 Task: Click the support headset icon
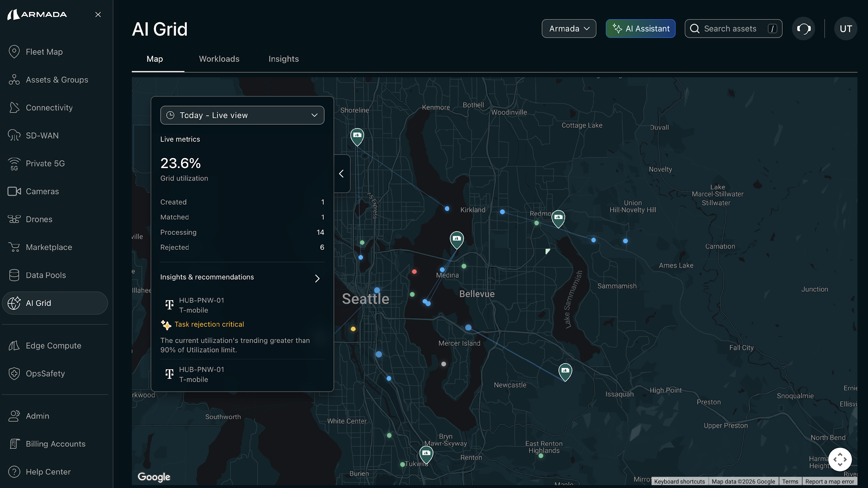[x=803, y=28]
